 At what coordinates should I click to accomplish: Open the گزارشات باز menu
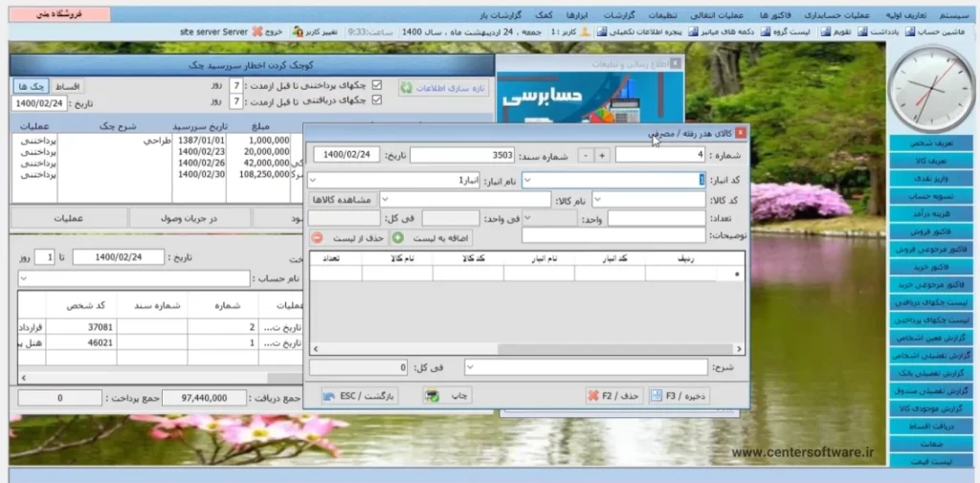pos(501,15)
